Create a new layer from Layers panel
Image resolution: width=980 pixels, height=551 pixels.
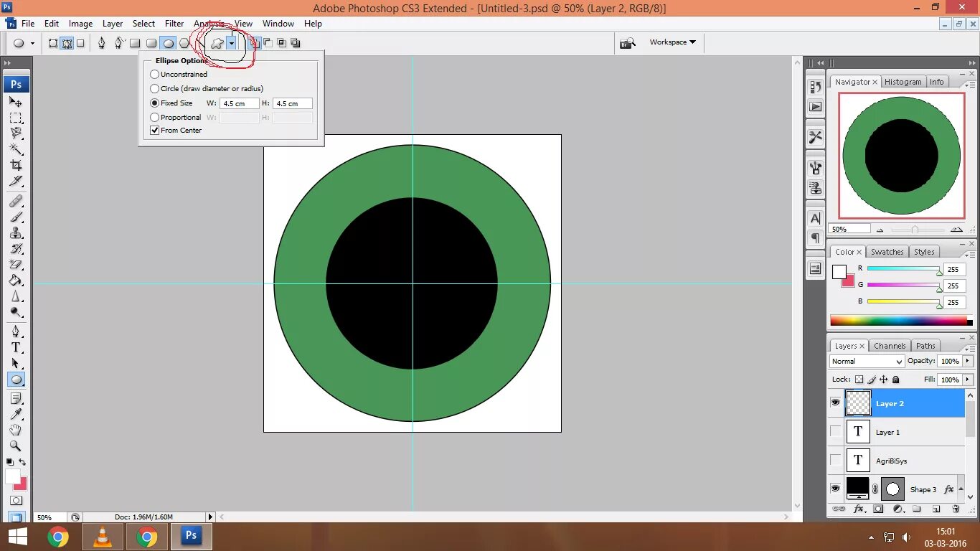pos(936,509)
